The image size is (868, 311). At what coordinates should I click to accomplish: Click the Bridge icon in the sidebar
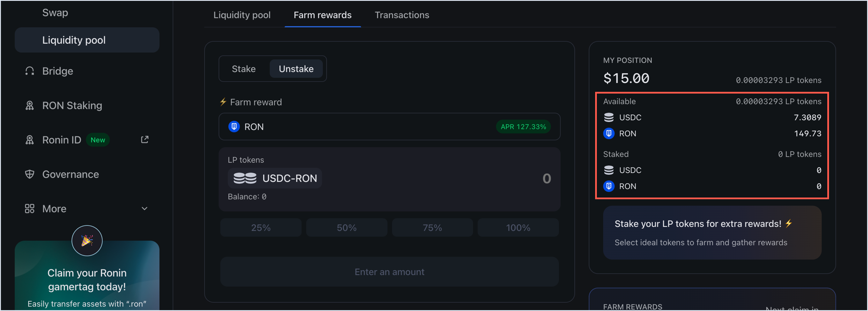click(29, 71)
